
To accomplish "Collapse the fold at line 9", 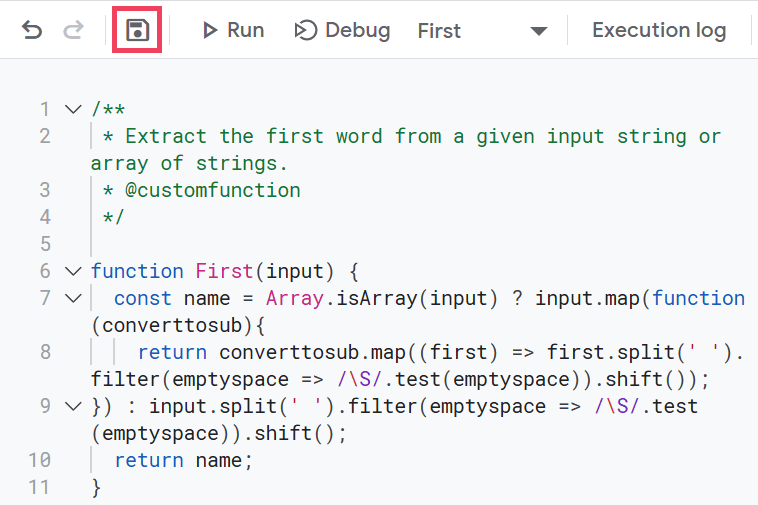I will [73, 406].
